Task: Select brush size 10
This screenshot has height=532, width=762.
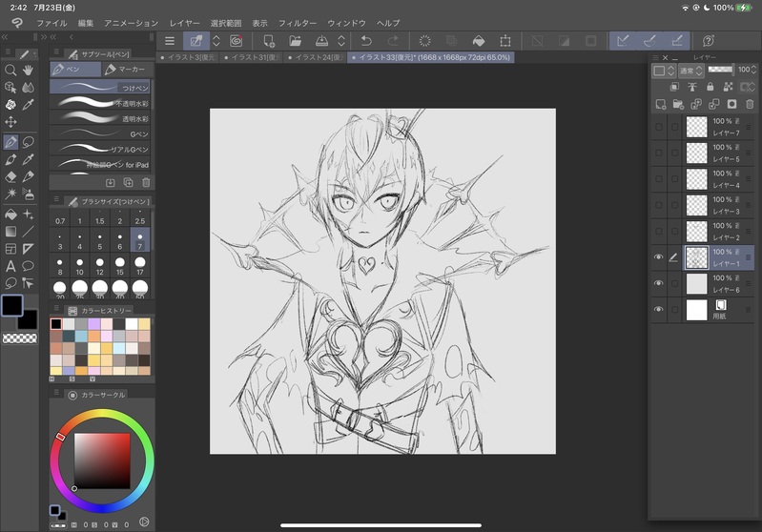Action: (80, 266)
